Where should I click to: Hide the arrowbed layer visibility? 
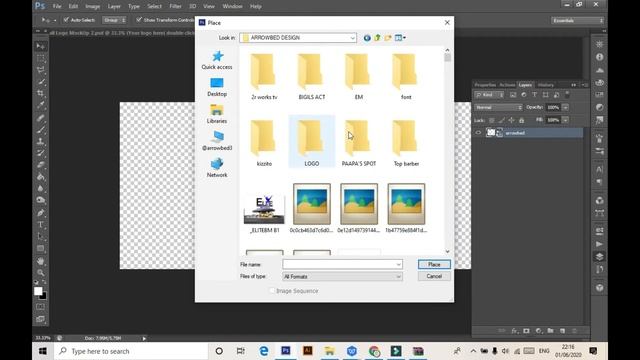click(478, 133)
